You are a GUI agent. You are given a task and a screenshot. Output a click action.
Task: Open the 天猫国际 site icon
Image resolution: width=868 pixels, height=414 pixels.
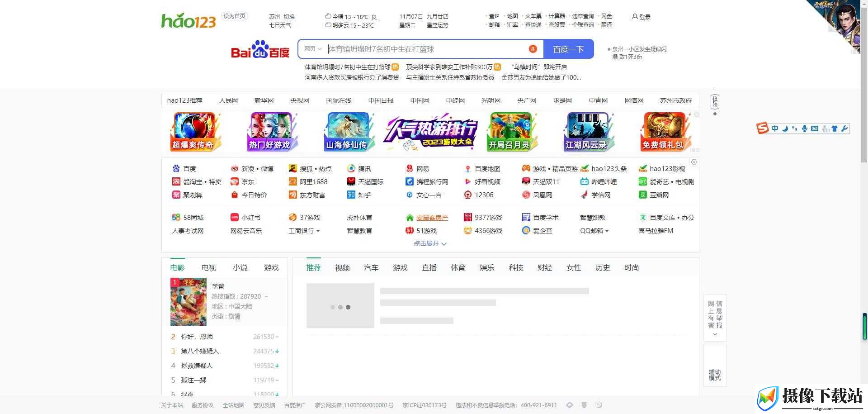[x=351, y=181]
